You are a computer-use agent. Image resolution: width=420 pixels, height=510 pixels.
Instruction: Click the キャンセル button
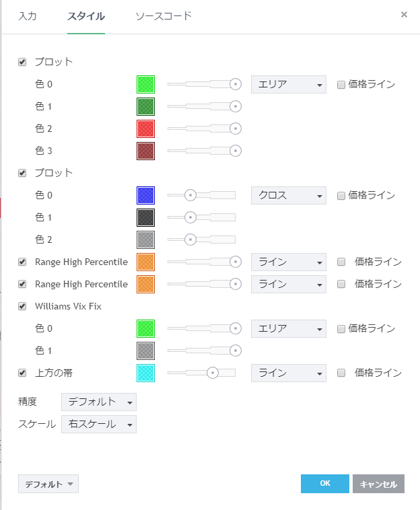(378, 484)
